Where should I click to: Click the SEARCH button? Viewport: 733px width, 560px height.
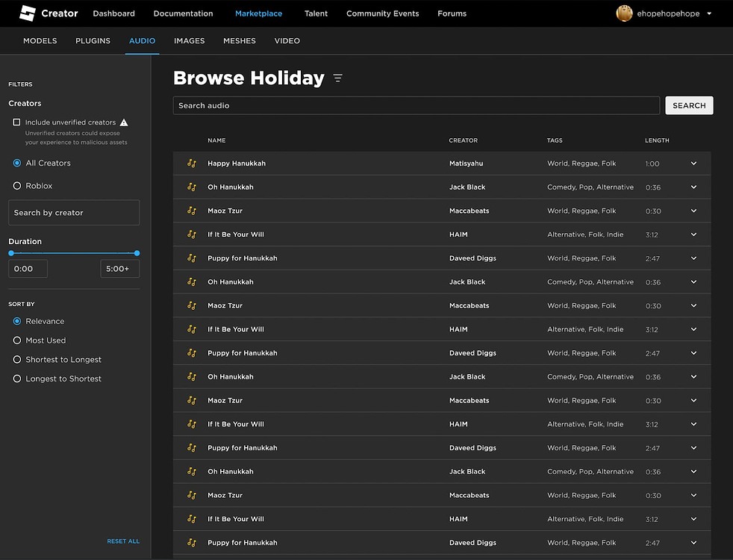tap(689, 105)
